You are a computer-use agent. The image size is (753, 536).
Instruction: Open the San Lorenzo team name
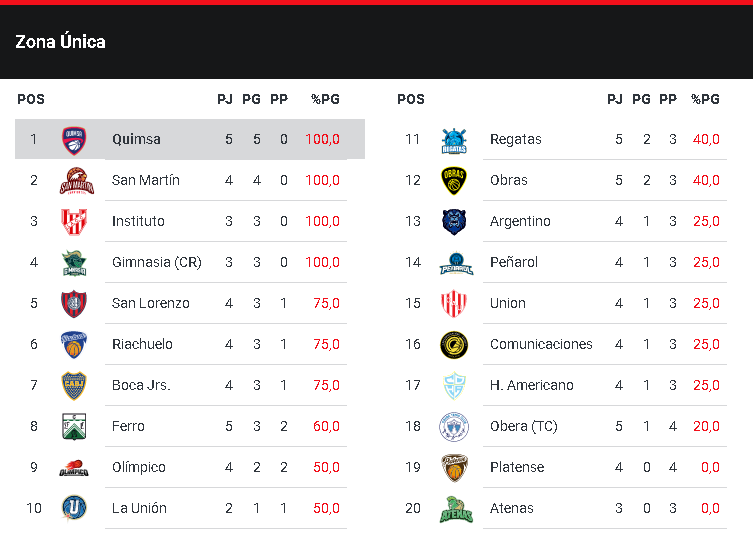pos(150,303)
